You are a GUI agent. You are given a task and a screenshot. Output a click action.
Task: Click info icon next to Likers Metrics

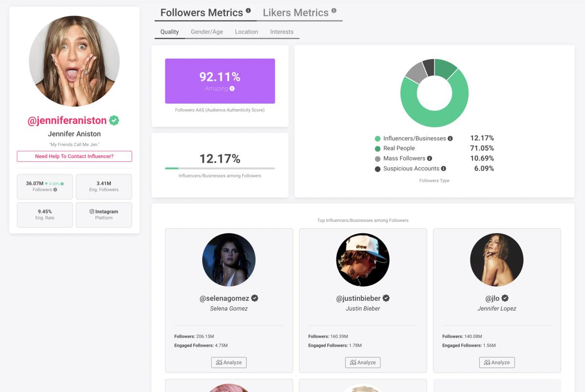coord(333,10)
